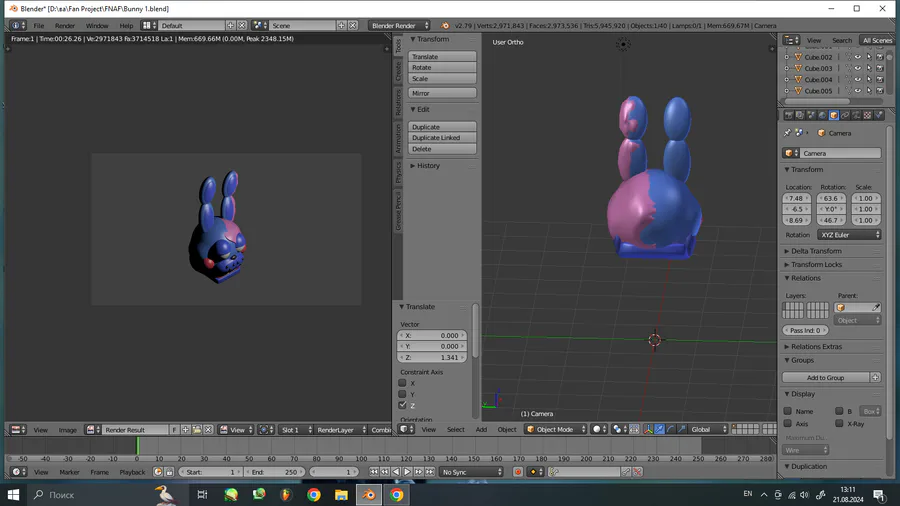Image resolution: width=900 pixels, height=506 pixels.
Task: Open the Render properties camera tab icon
Action: pyautogui.click(x=789, y=115)
